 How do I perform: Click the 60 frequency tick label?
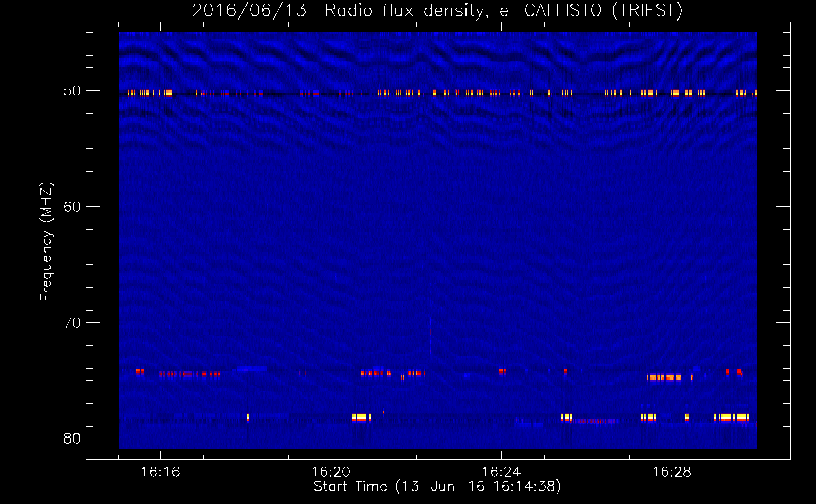tap(72, 207)
